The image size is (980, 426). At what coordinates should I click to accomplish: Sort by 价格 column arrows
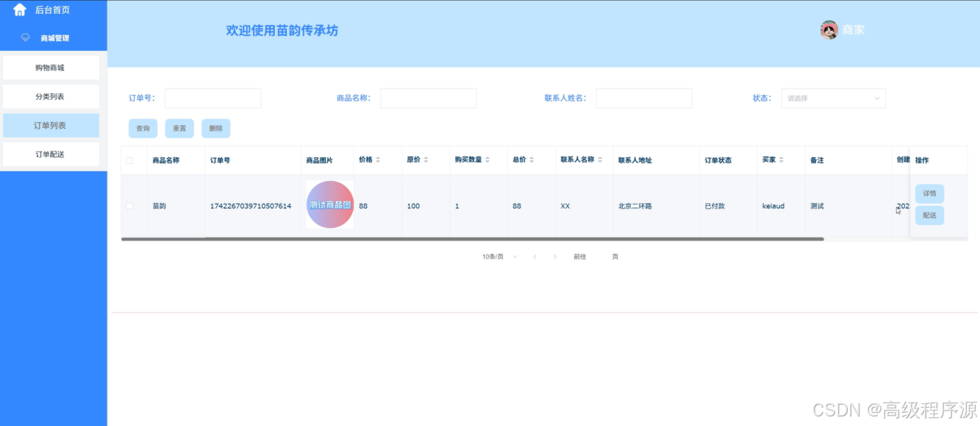coord(379,160)
